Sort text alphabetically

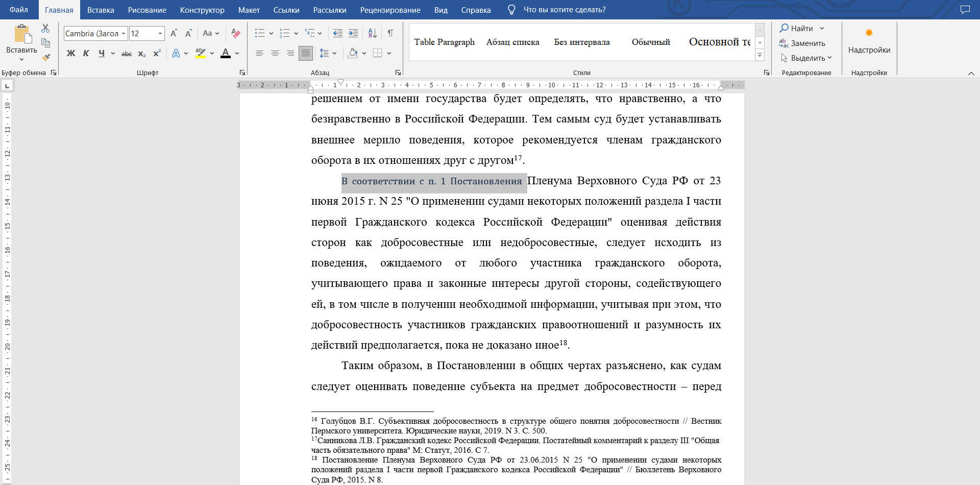pos(373,33)
